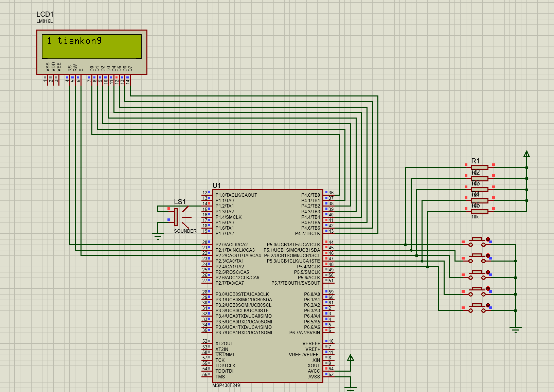Select the R5 resistor body above the 10k label
This screenshot has width=554, height=392.
click(480, 212)
